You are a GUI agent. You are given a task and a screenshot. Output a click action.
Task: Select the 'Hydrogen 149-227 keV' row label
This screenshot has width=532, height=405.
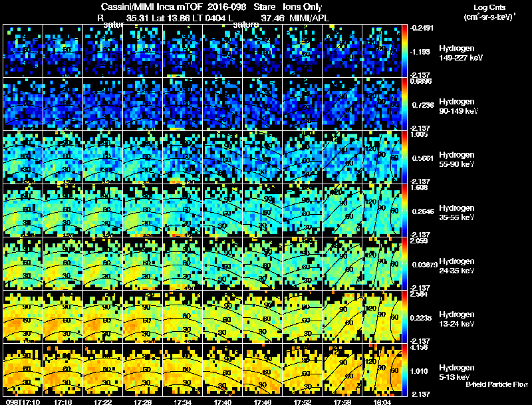tap(460, 53)
